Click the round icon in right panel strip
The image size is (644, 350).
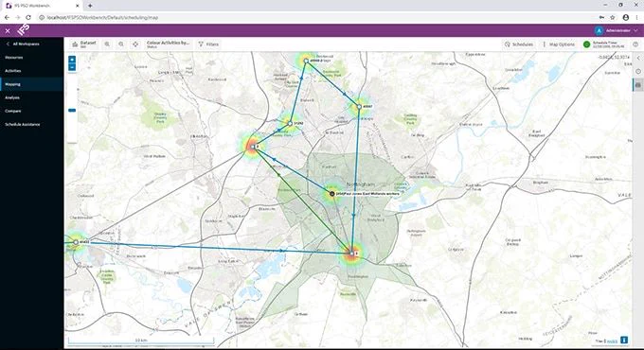click(638, 71)
